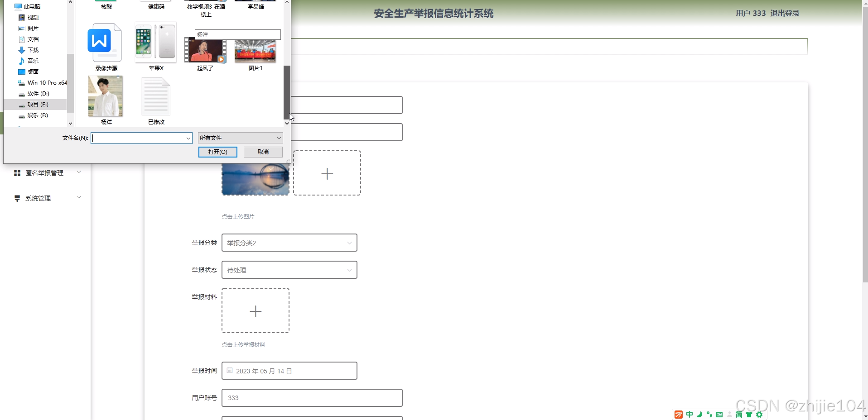The image size is (868, 420).
Task: Click the 系统管理 monitor icon
Action: point(17,198)
